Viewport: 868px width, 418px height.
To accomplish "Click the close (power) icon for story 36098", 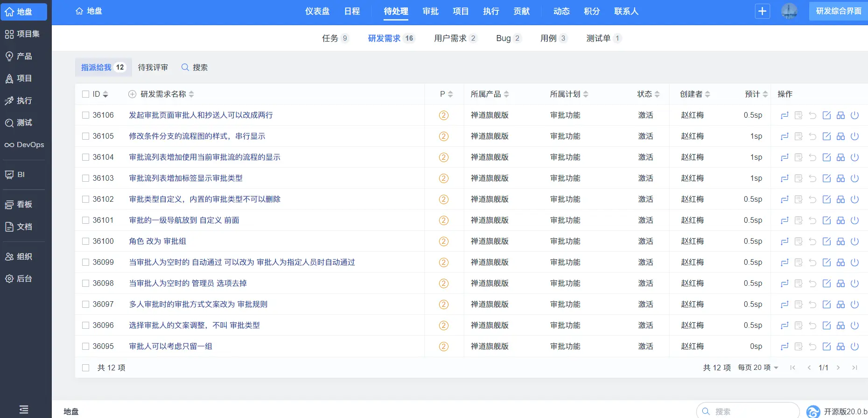I will (x=854, y=283).
